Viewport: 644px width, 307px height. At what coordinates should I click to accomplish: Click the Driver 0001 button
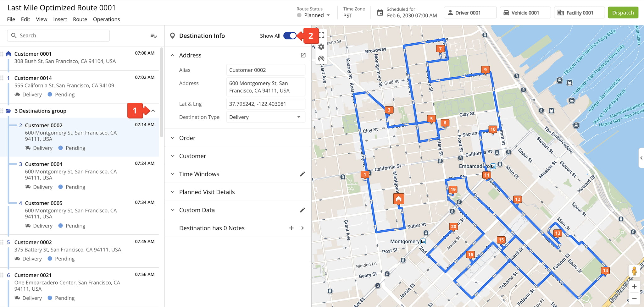470,13
